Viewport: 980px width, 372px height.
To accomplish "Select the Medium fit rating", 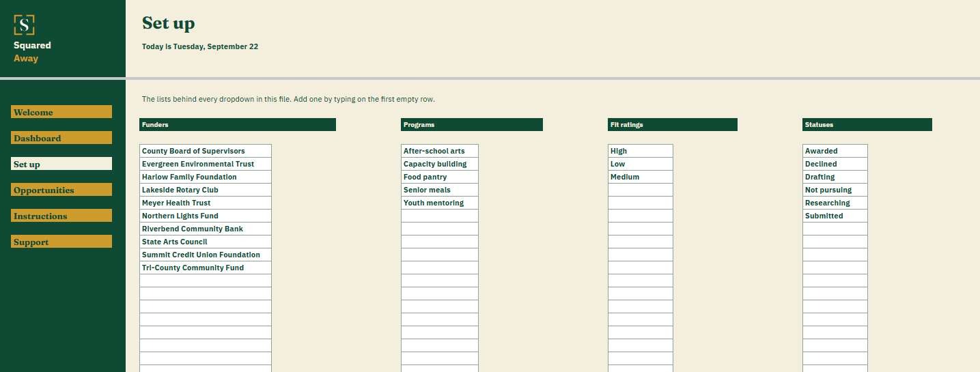I will tap(641, 177).
